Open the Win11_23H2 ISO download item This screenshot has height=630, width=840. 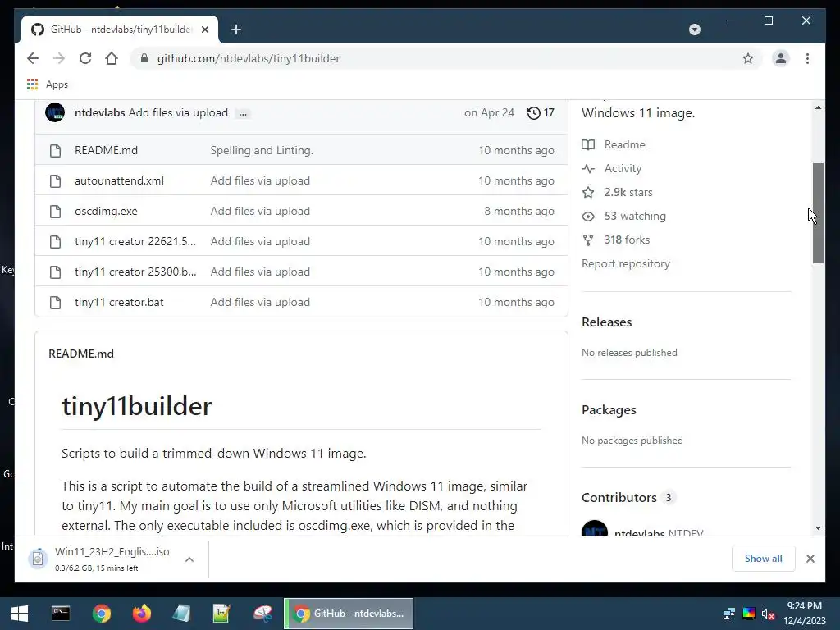[99, 559]
